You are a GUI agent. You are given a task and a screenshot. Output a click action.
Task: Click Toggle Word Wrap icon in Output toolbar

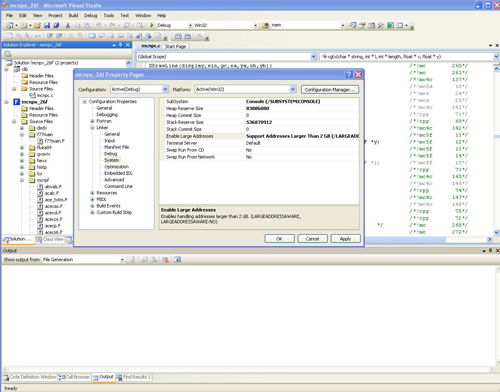[x=177, y=260]
